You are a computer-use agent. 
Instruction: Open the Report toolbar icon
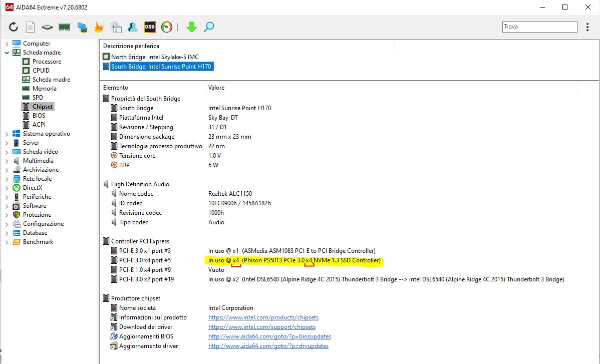pos(30,27)
